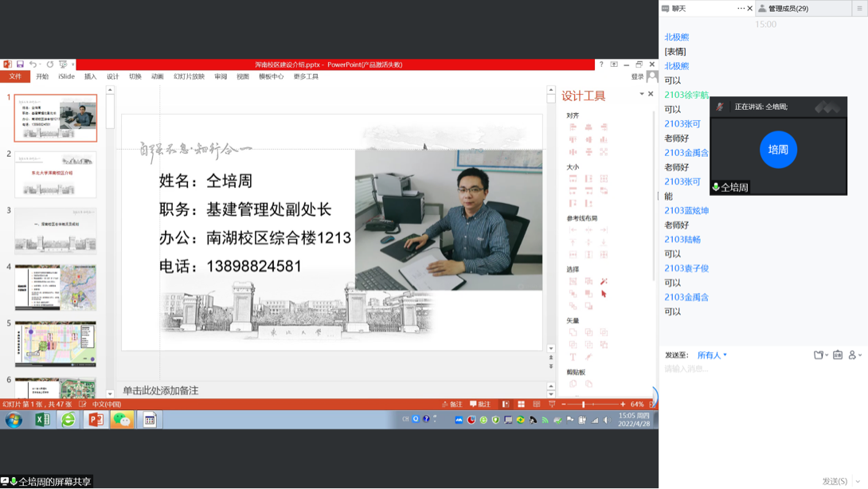The image size is (868, 489).
Task: Click the text vector tool icon
Action: coord(573,357)
